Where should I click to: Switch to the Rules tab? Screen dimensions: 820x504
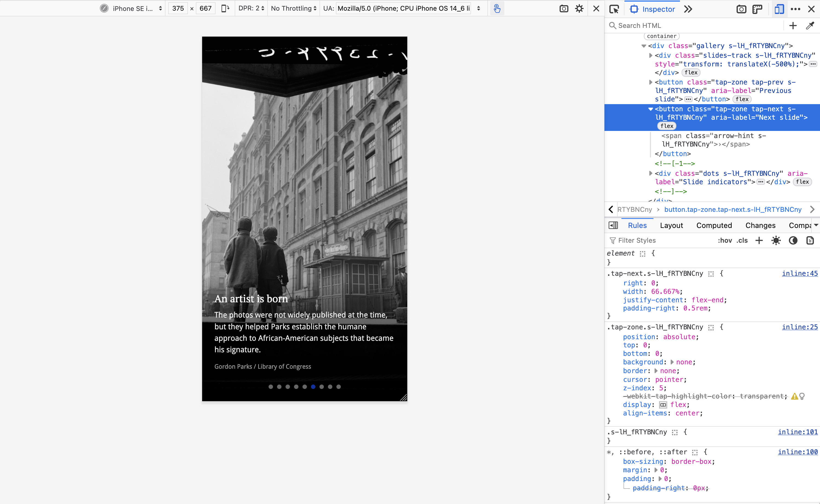(x=637, y=225)
